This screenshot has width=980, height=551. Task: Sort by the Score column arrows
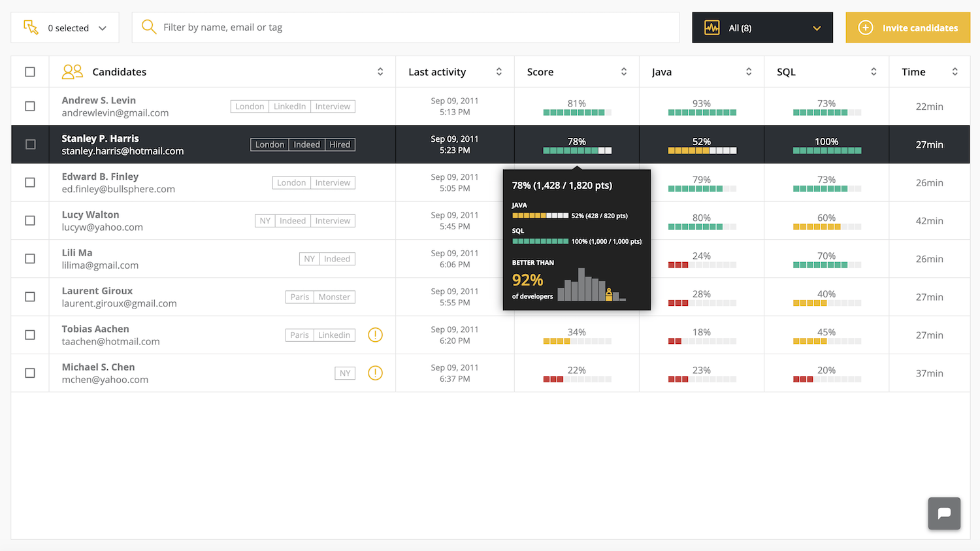click(623, 72)
